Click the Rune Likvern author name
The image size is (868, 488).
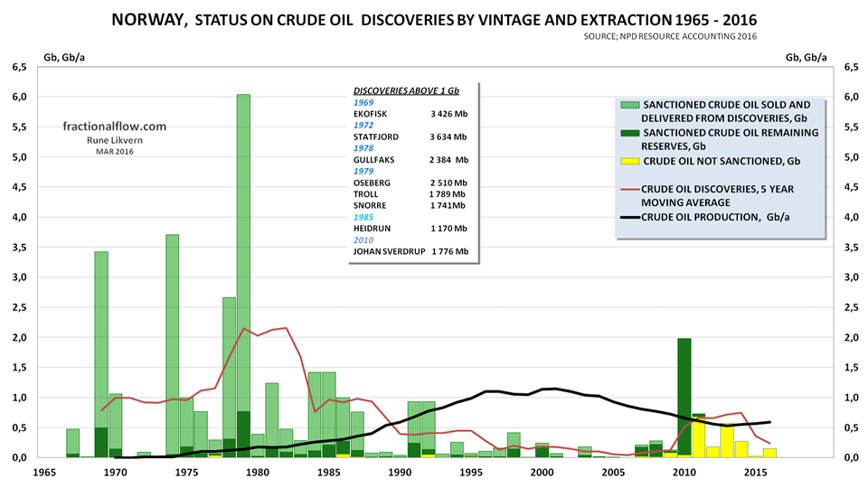[114, 140]
